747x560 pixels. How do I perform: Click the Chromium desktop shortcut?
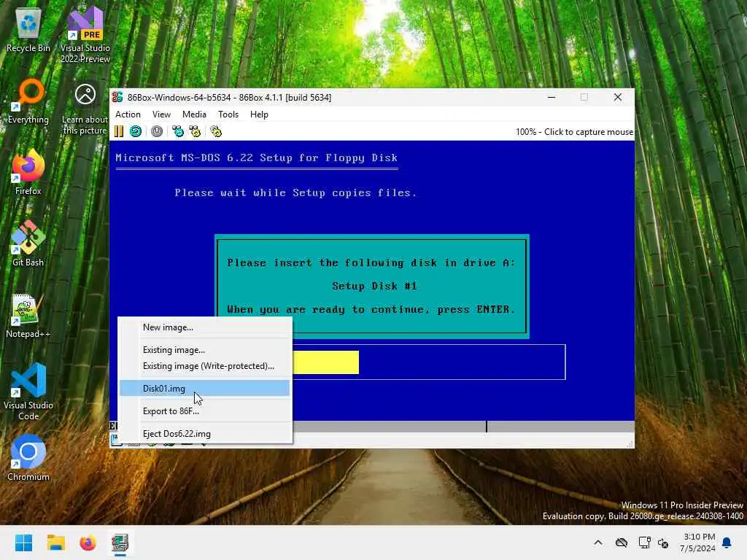pyautogui.click(x=28, y=458)
